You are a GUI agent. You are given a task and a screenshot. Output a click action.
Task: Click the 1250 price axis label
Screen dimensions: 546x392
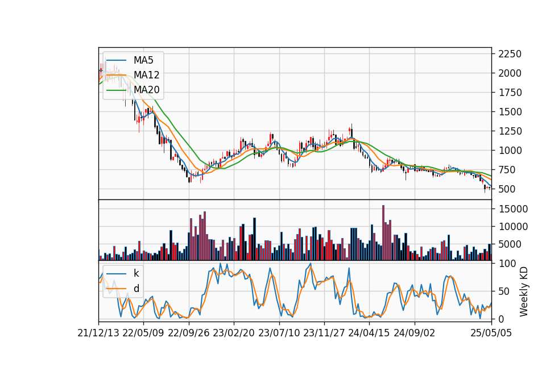pyautogui.click(x=510, y=131)
